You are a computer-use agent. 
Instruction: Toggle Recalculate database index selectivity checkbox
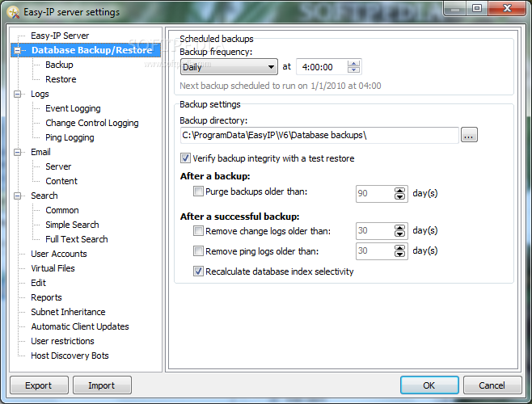click(198, 271)
